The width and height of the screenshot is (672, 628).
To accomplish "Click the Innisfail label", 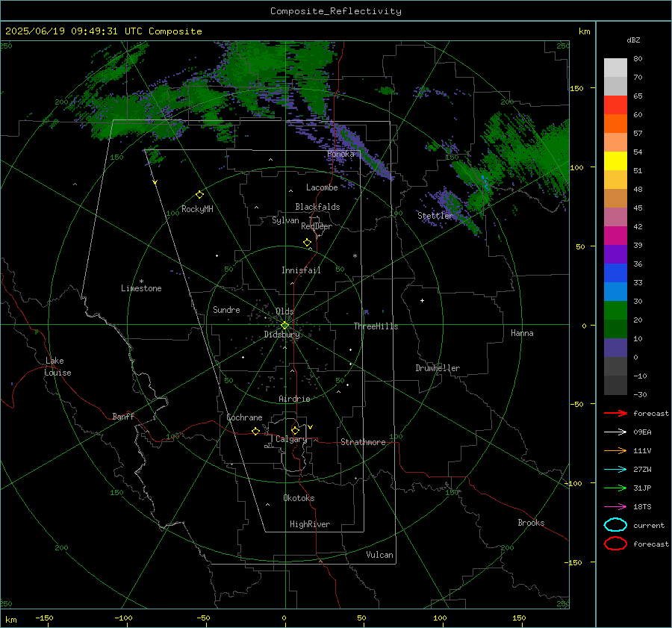I will click(x=301, y=270).
